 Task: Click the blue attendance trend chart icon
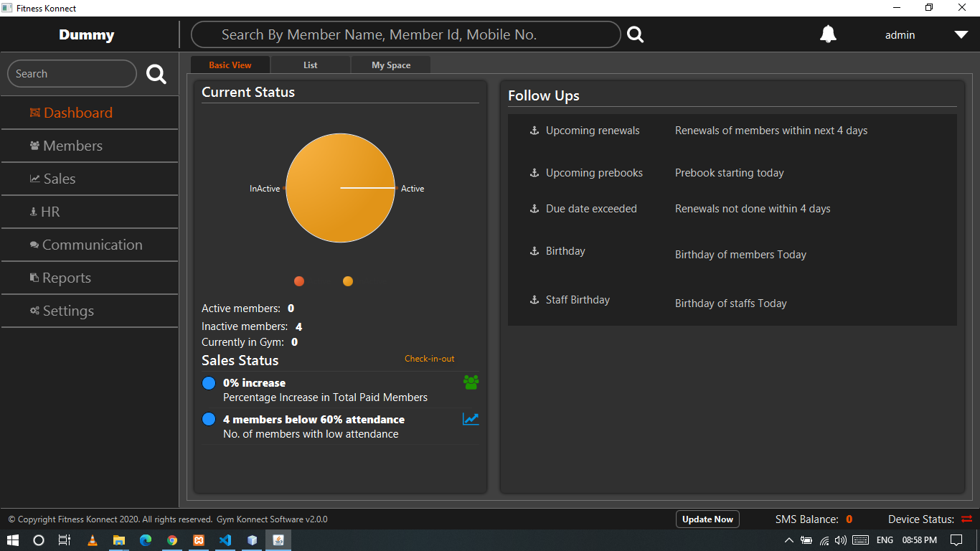point(471,419)
